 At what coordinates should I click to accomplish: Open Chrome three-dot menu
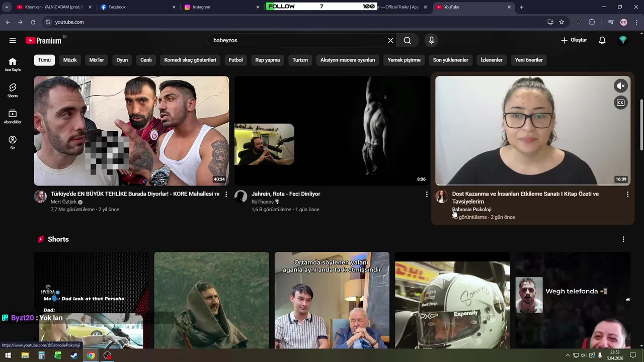pyautogui.click(x=636, y=22)
